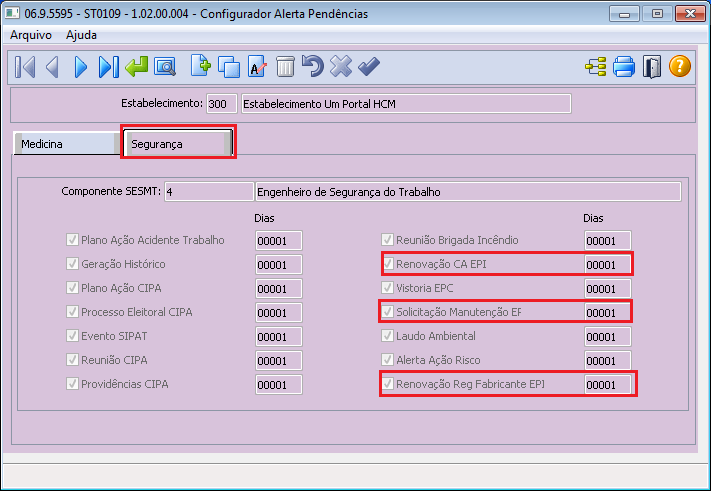Minimize the Configurador Alerta Pendências window
Screen dimensions: 711x497
tap(624, 14)
